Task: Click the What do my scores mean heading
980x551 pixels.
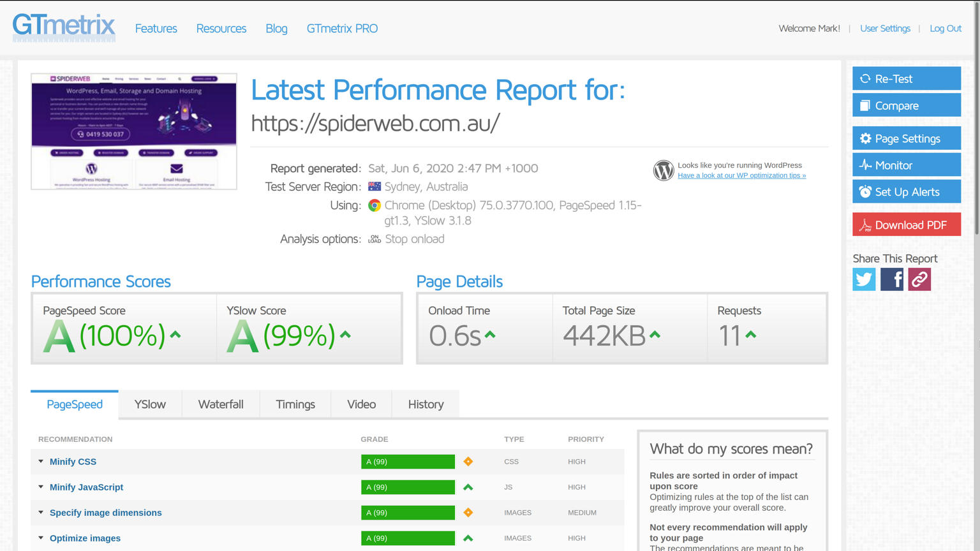Action: [731, 449]
